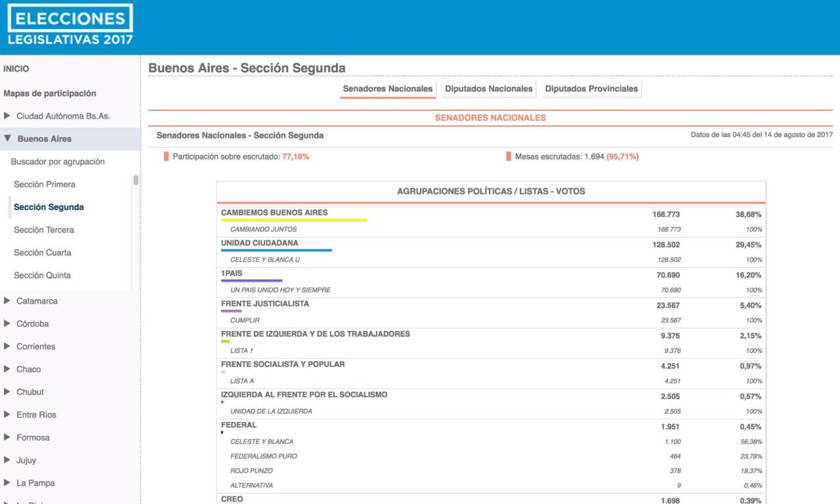Image resolution: width=840 pixels, height=504 pixels.
Task: Click IZQUIERDA AL FRENTE POR EL SOCIALISMO
Action: click(x=304, y=394)
